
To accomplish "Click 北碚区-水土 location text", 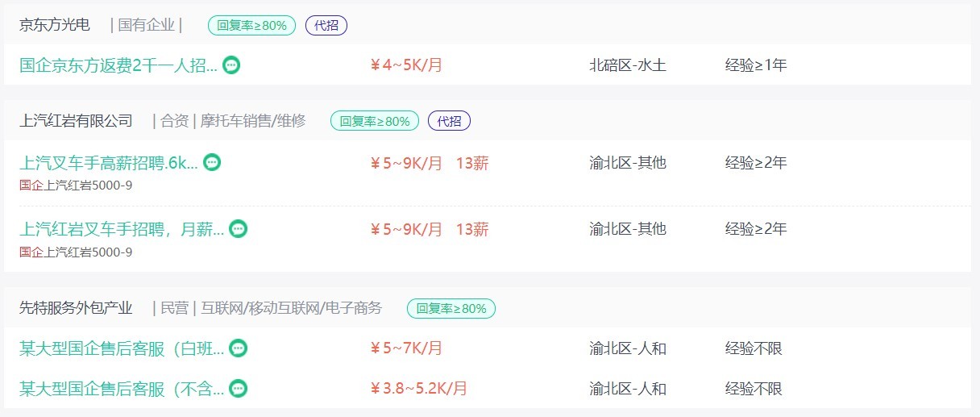I will click(628, 65).
